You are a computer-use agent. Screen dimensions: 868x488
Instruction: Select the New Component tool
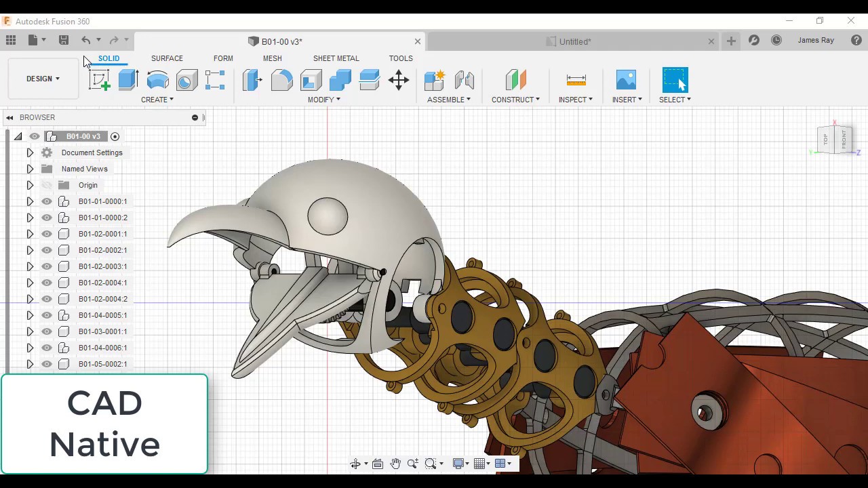pos(434,80)
